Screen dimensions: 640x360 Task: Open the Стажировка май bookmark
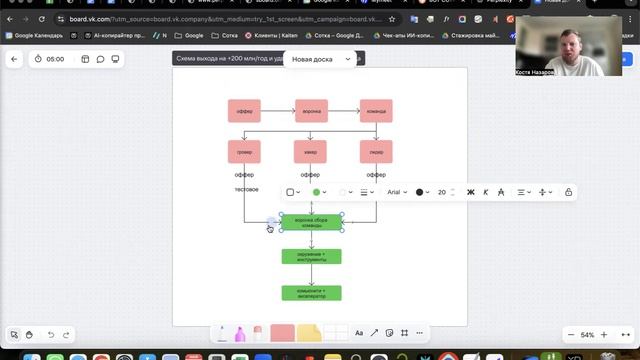pos(471,36)
